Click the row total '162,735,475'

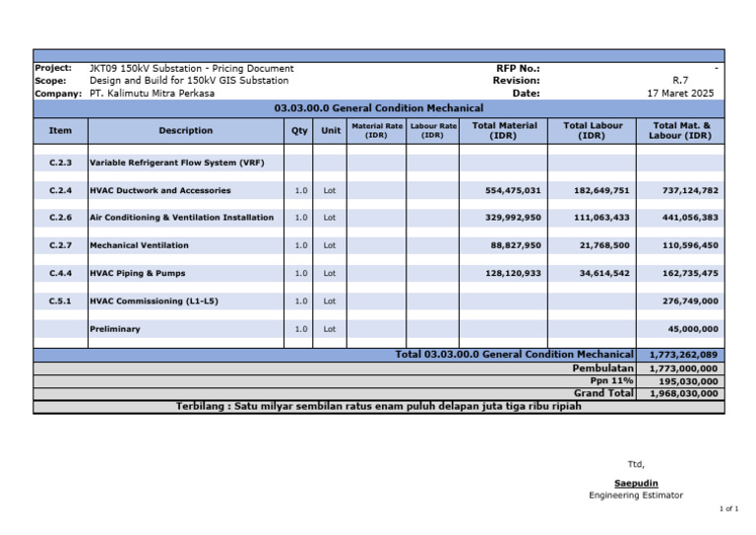(x=690, y=274)
